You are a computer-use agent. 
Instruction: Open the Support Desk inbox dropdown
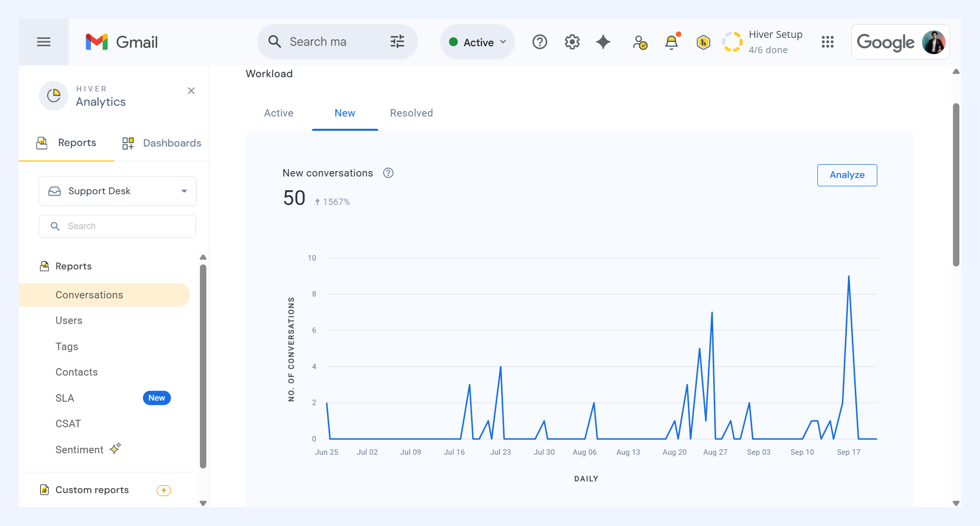pyautogui.click(x=117, y=191)
